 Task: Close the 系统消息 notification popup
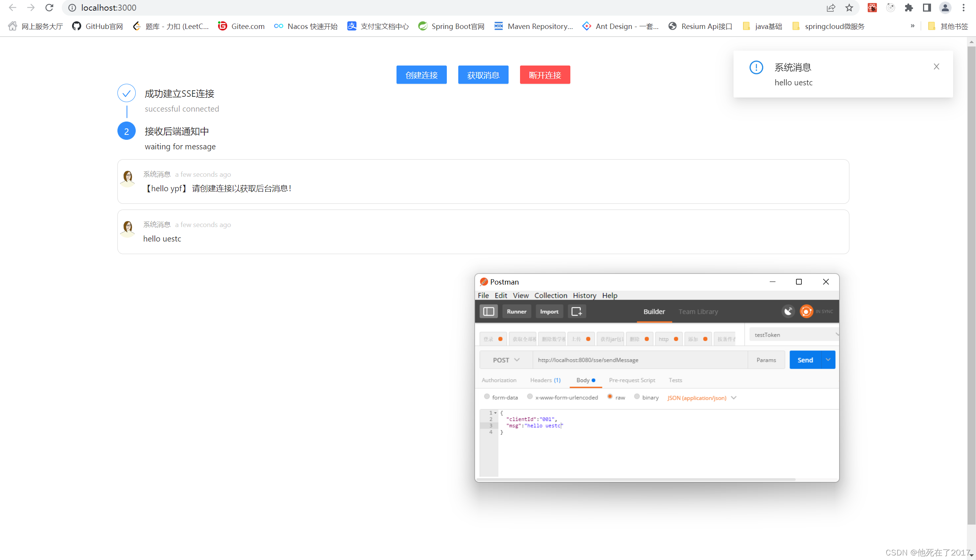pos(936,67)
